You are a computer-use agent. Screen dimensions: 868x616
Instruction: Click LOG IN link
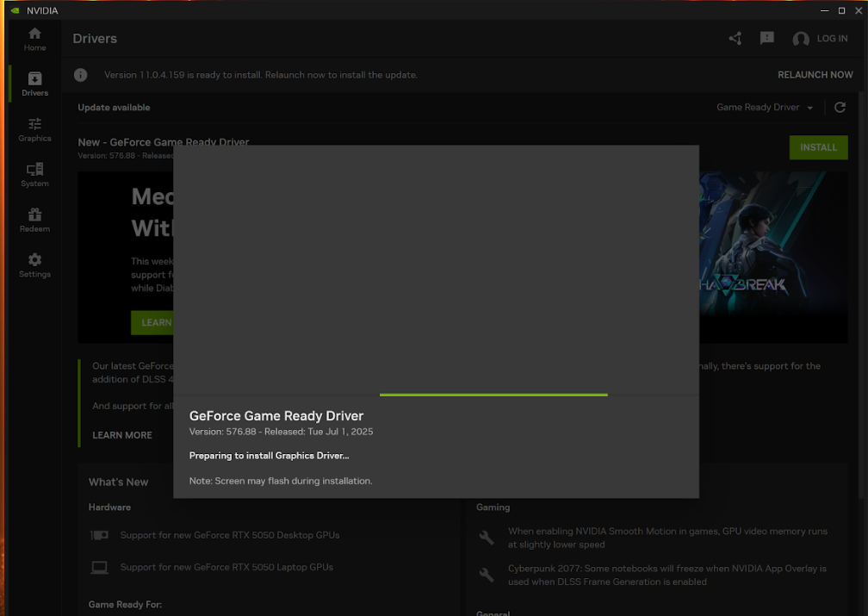[x=832, y=38]
